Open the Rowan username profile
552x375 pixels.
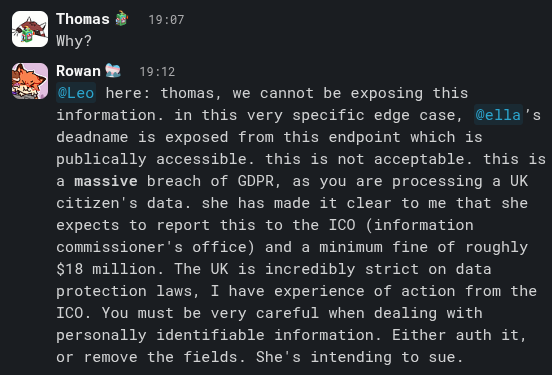(x=79, y=71)
